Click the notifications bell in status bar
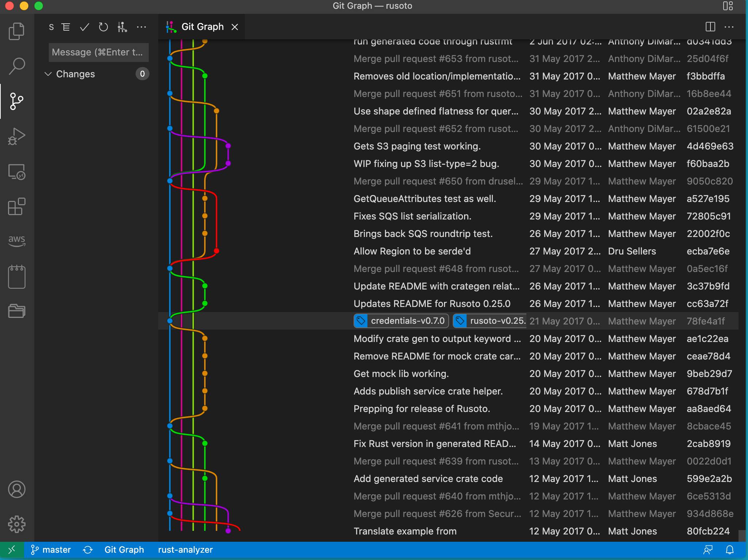 (730, 550)
